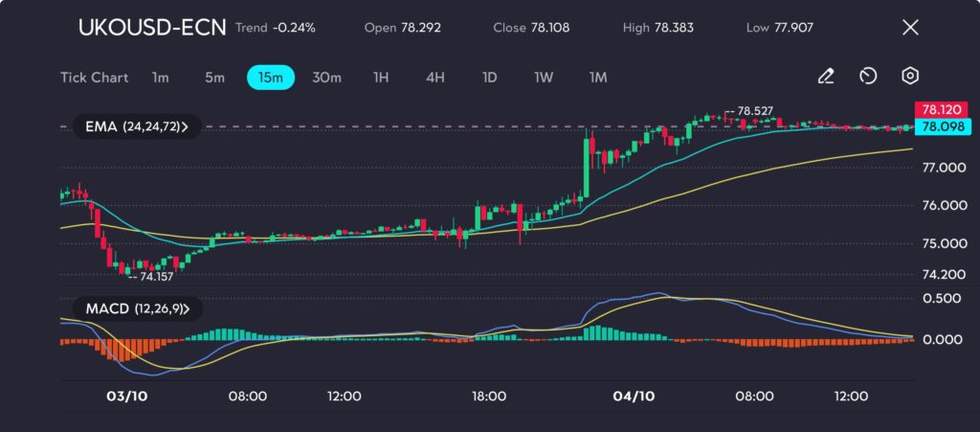
Task: Choose the 4H timeframe
Action: point(434,78)
